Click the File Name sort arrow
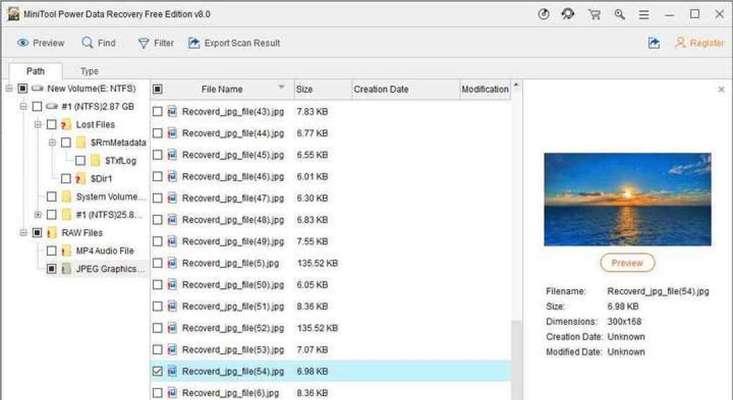The image size is (733, 400). [281, 87]
